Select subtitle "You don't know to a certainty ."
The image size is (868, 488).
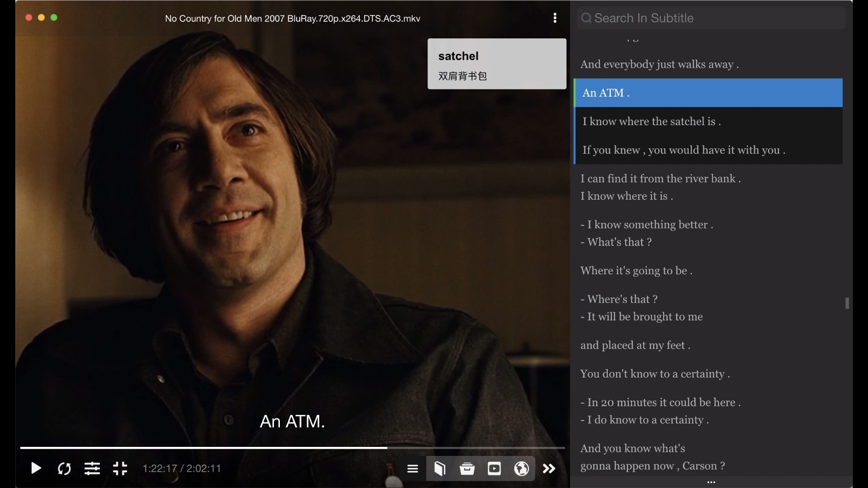655,374
